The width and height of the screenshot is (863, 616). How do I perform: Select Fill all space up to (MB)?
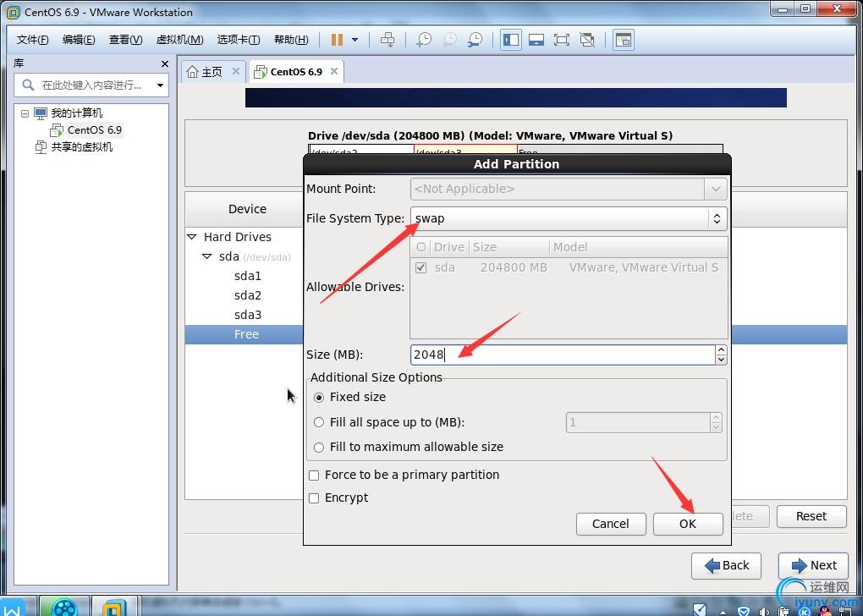click(x=319, y=422)
